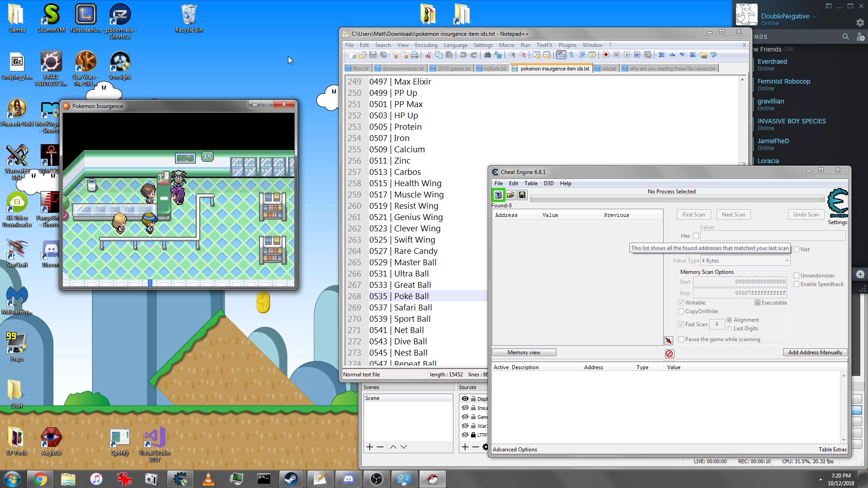Toggle the Unrandomizer checkbox
The image size is (868, 488).
796,276
